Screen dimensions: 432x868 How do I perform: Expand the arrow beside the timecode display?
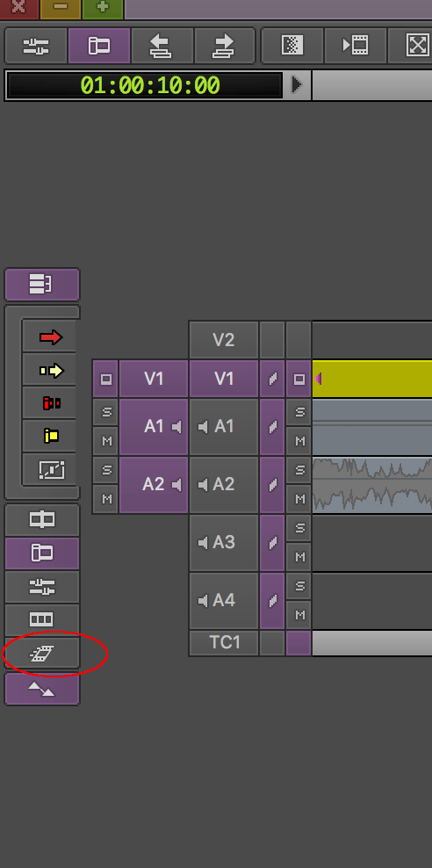[x=297, y=84]
